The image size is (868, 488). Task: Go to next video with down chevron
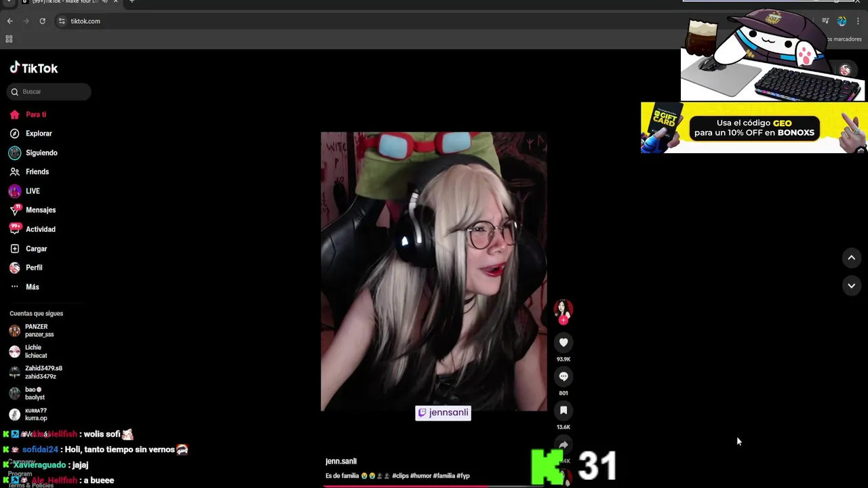852,286
